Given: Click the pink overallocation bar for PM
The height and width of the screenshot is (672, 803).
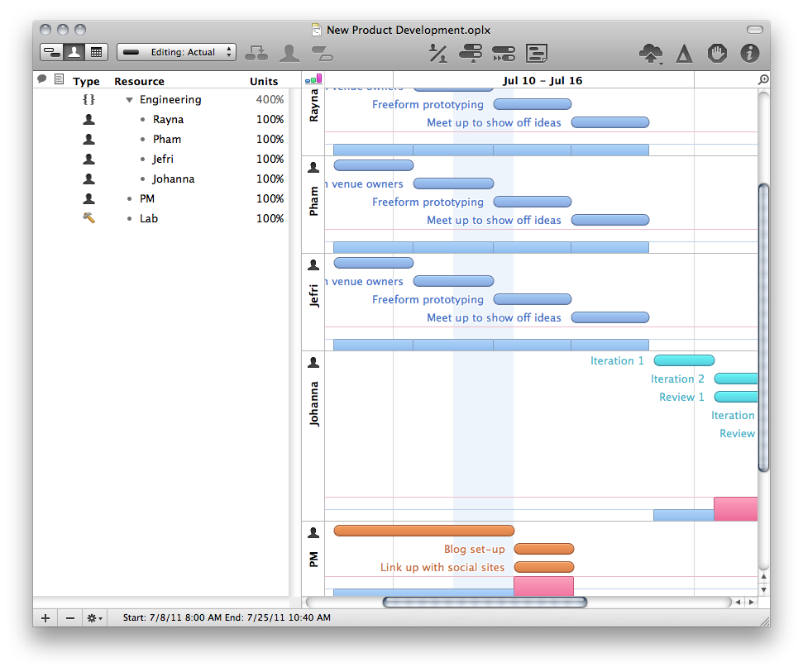Looking at the screenshot, I should pyautogui.click(x=543, y=586).
